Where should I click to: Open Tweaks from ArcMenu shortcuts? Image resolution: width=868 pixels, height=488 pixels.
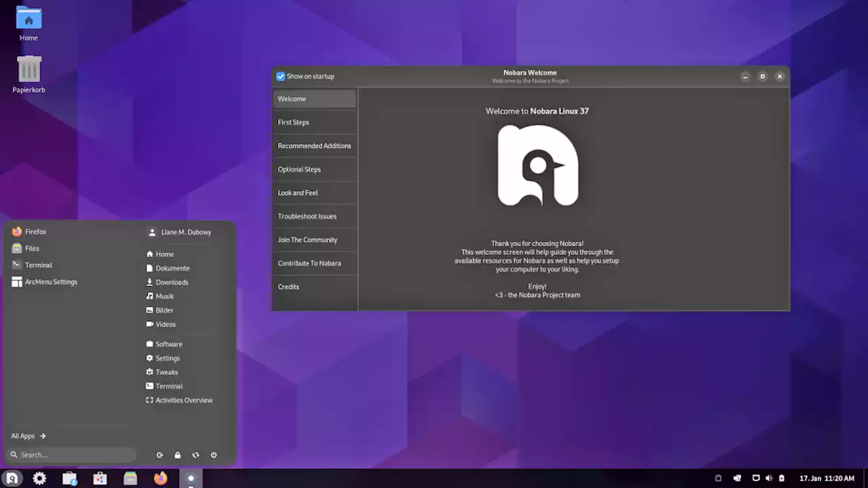click(162, 372)
